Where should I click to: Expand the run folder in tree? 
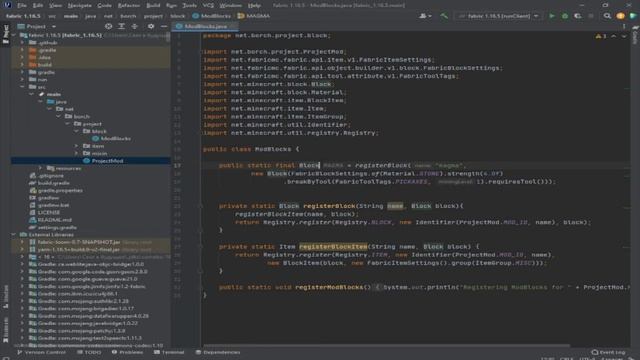pos(22,80)
